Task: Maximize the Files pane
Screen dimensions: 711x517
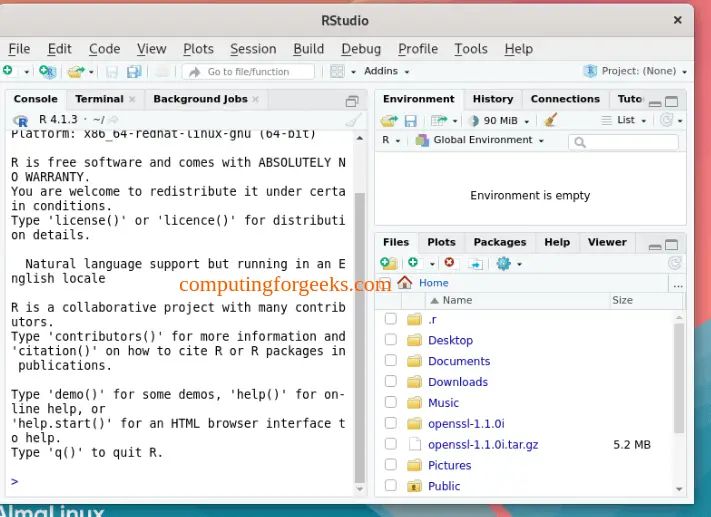Action: tap(672, 245)
